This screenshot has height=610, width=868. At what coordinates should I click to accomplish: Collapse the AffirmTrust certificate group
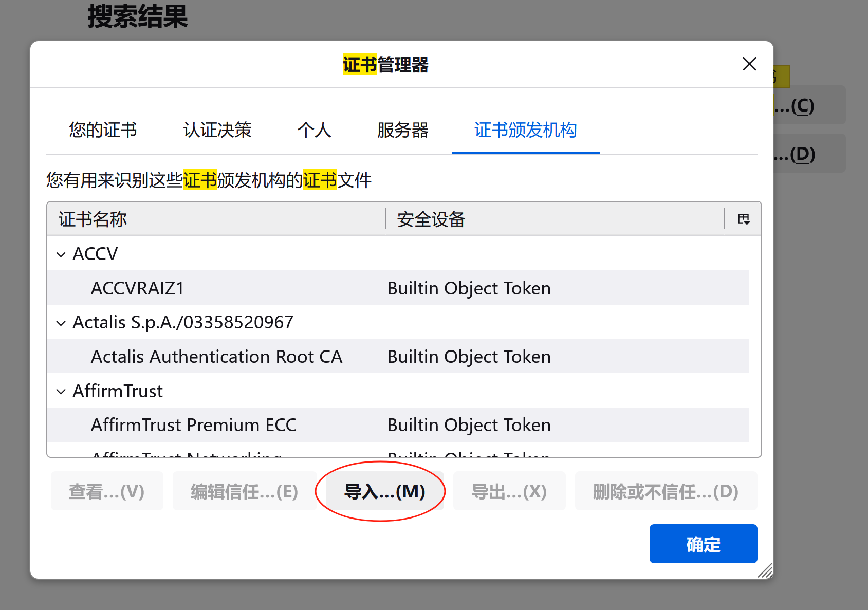tap(61, 391)
